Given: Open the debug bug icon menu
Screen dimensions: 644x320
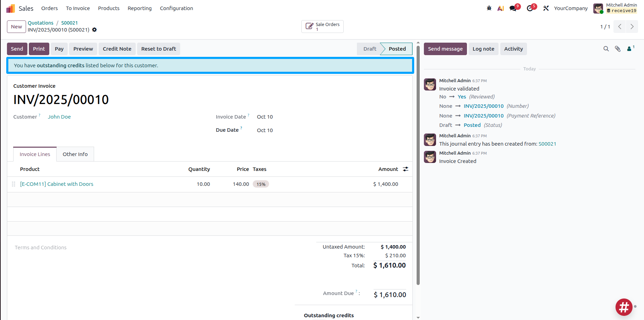Looking at the screenshot, I should 489,8.
